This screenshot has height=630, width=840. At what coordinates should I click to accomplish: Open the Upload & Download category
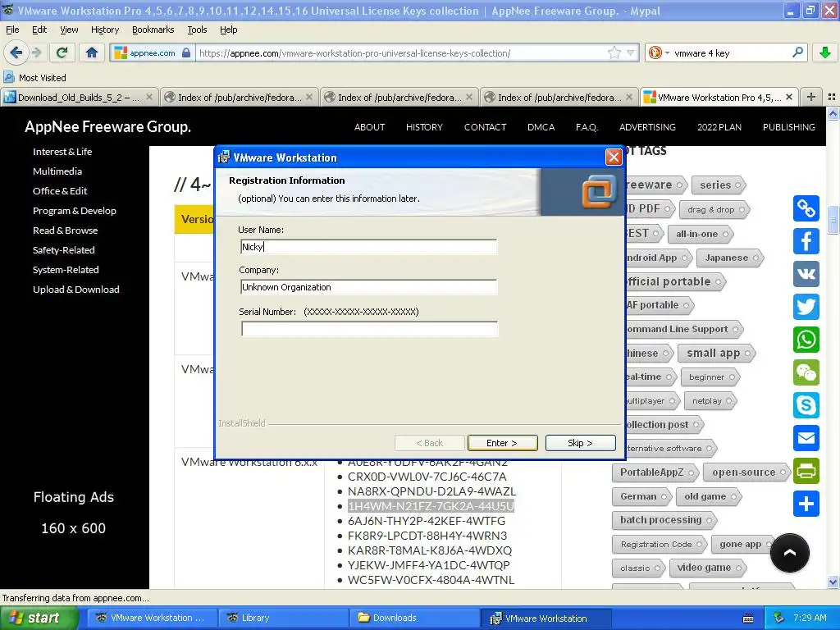point(76,290)
